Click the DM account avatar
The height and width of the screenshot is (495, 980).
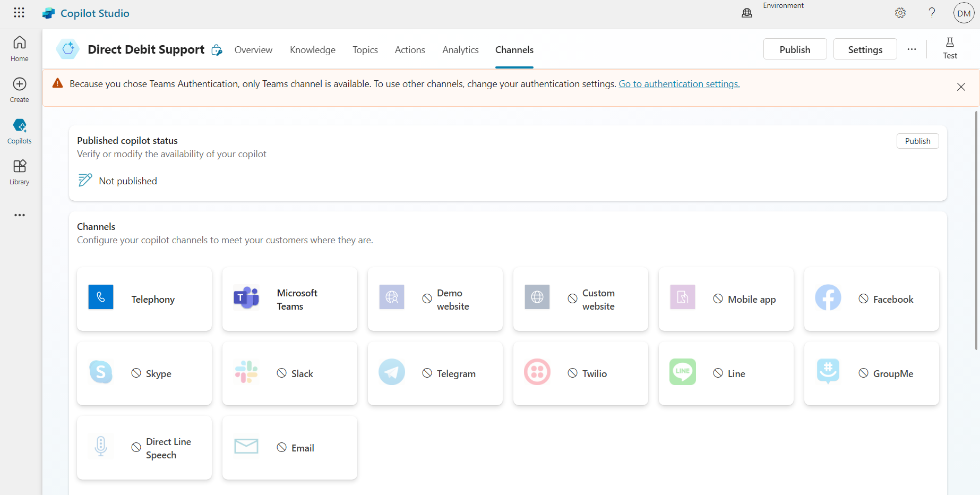pyautogui.click(x=964, y=13)
